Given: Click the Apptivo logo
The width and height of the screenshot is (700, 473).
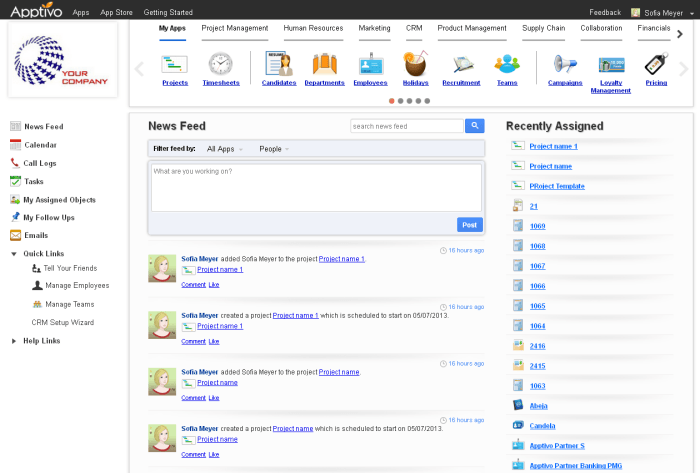Looking at the screenshot, I should [x=36, y=10].
